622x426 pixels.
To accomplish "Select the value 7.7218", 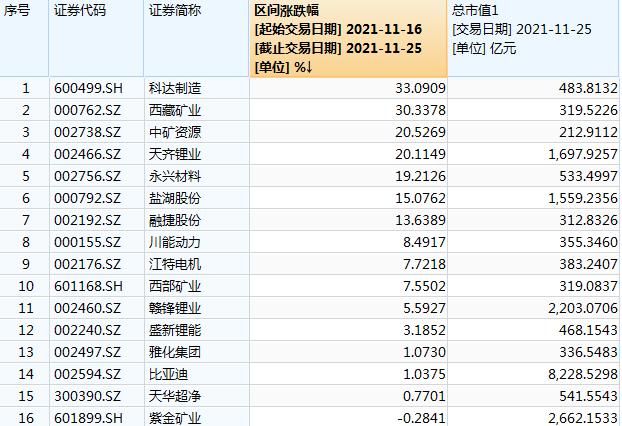I will (x=424, y=264).
